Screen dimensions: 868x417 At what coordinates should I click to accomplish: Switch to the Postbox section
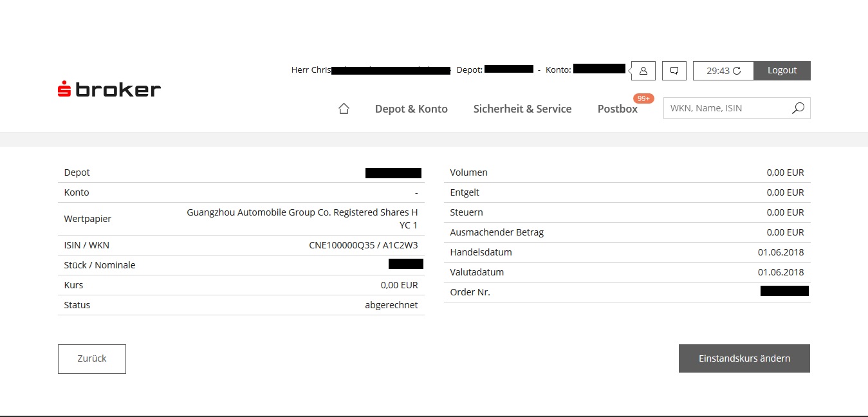tap(616, 109)
